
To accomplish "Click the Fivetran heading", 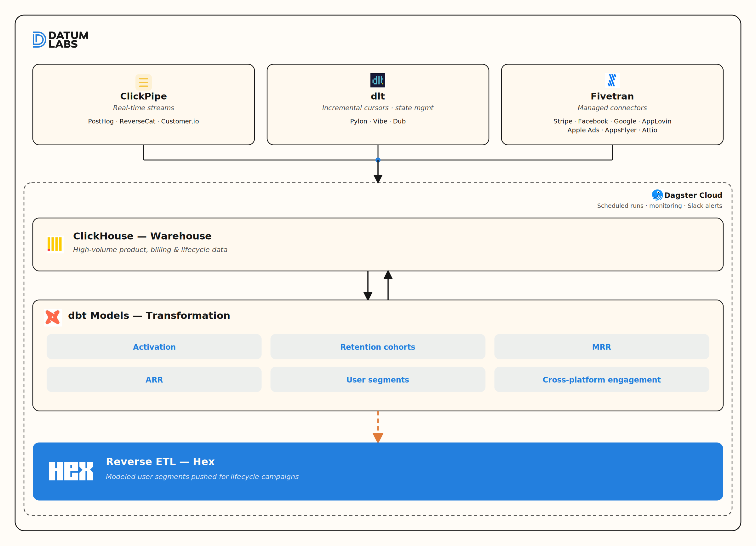I will pos(612,96).
